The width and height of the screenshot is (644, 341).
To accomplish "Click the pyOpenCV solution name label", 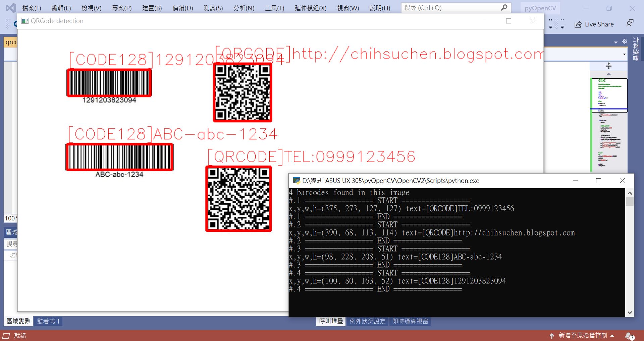I will coord(540,8).
